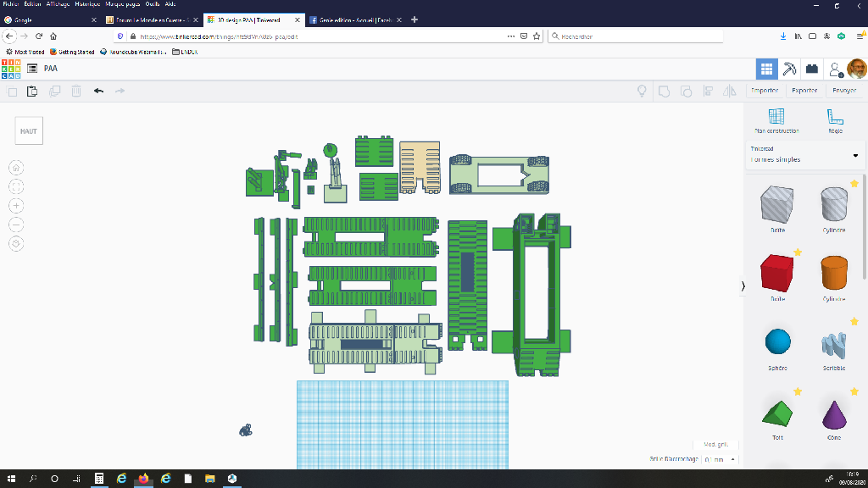The height and width of the screenshot is (488, 868).
Task: Open the Windows Start menu
Action: (11, 479)
